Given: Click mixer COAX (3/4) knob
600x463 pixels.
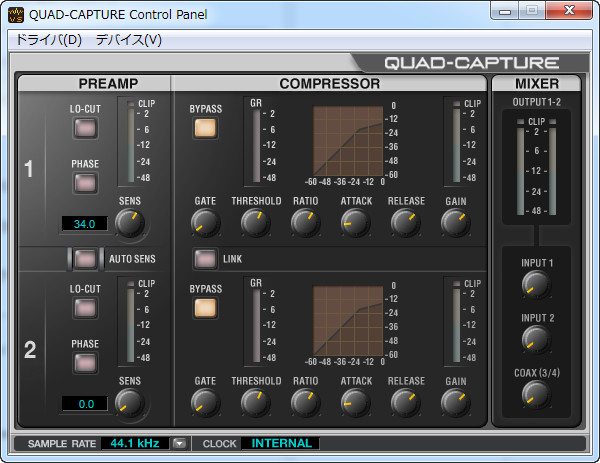Looking at the screenshot, I should [x=536, y=395].
